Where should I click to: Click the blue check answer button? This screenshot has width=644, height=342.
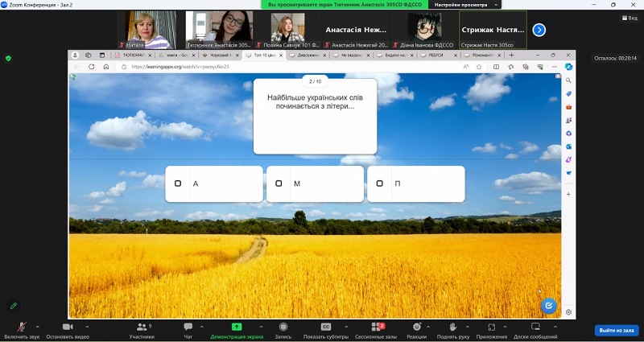click(x=548, y=306)
